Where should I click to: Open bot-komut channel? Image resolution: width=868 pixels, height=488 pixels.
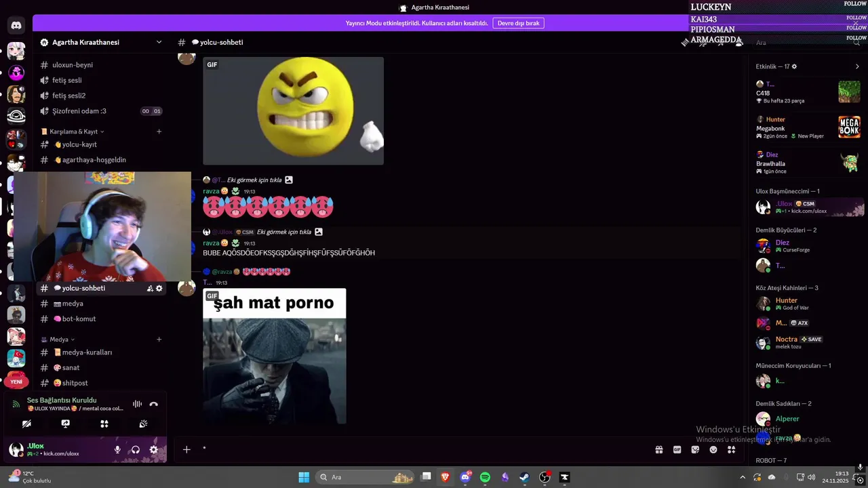pos(101,319)
